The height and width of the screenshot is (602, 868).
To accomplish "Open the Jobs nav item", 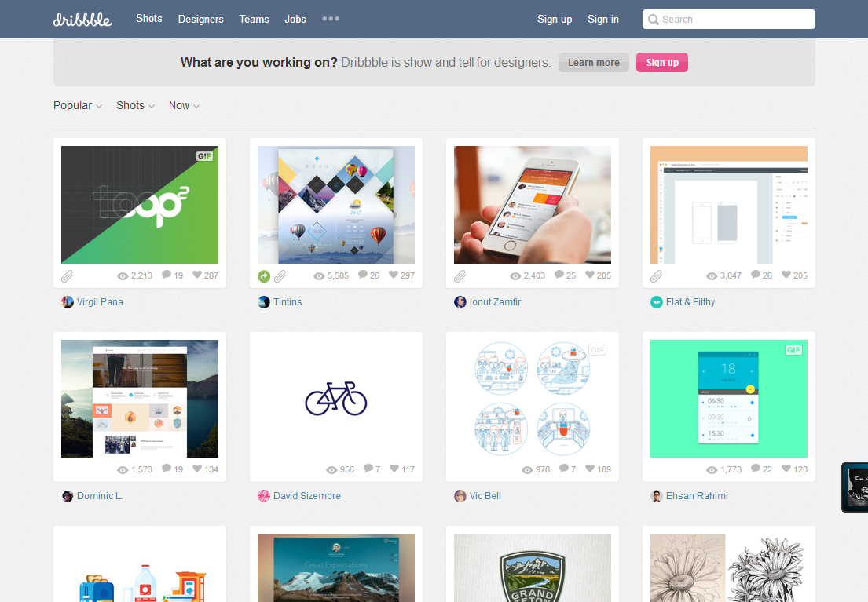I will (295, 20).
